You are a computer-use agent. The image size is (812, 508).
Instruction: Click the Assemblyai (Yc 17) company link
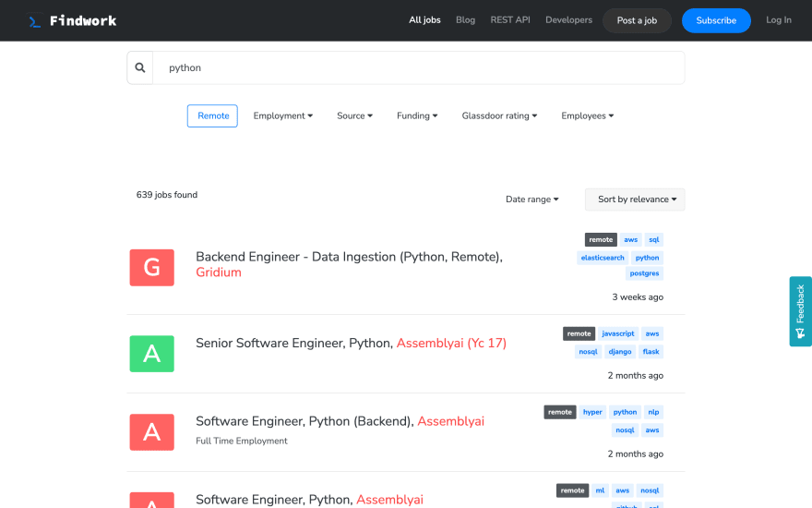point(451,344)
